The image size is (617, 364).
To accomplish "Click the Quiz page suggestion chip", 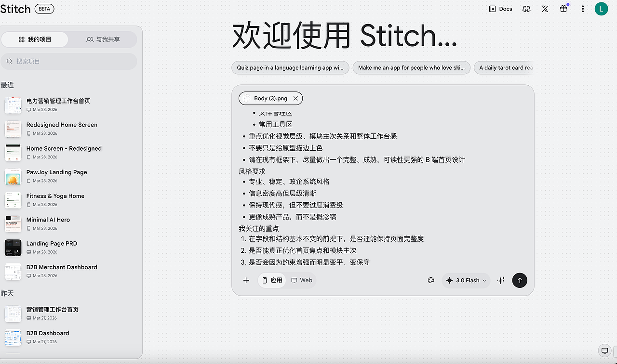I will coord(290,67).
